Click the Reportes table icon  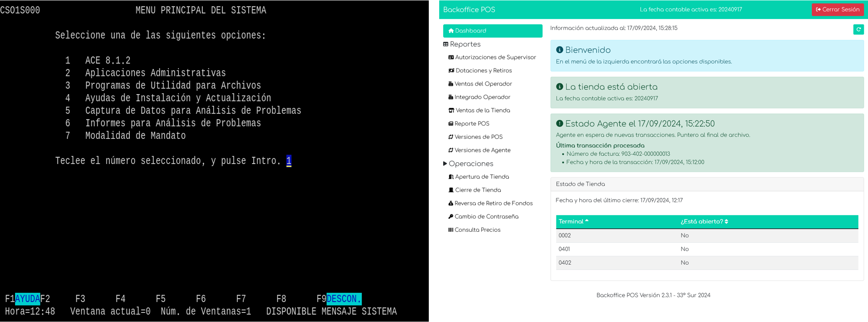[446, 44]
